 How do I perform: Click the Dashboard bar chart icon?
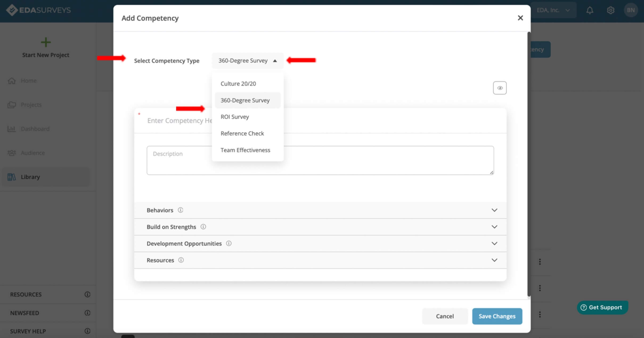[x=11, y=129]
